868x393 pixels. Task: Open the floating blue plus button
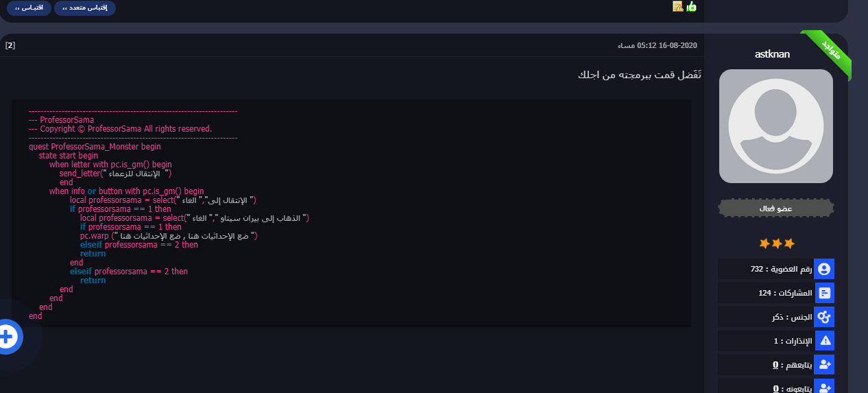click(7, 337)
